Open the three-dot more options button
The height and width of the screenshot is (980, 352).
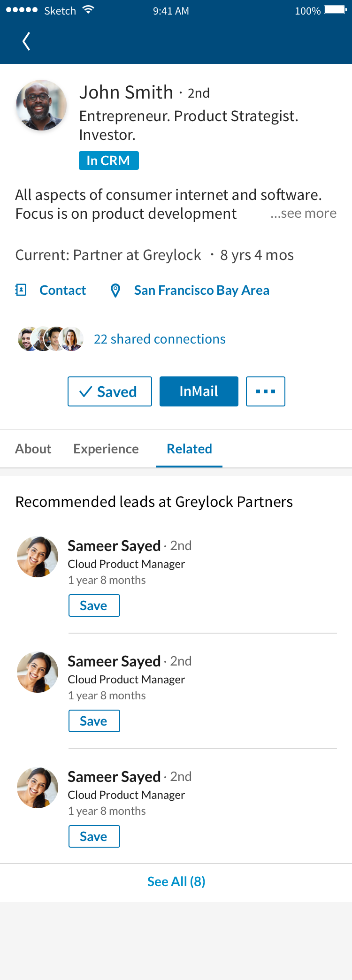pyautogui.click(x=266, y=391)
